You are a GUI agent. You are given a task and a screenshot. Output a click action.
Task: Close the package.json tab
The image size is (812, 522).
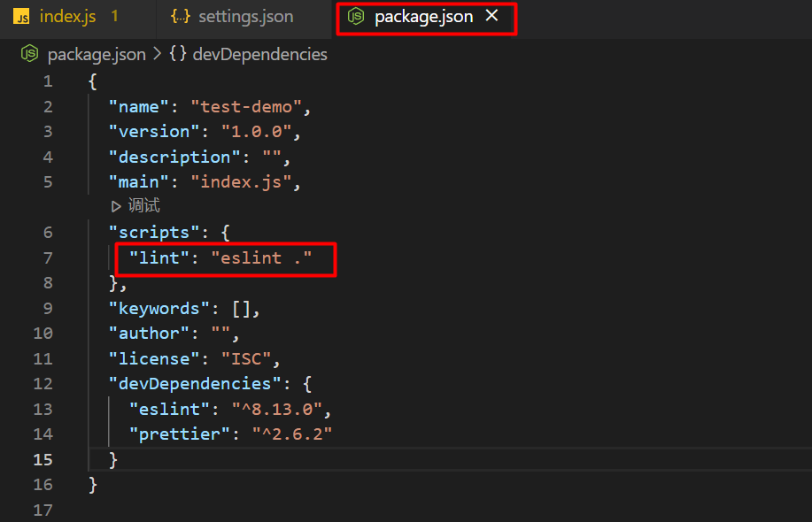tap(492, 17)
